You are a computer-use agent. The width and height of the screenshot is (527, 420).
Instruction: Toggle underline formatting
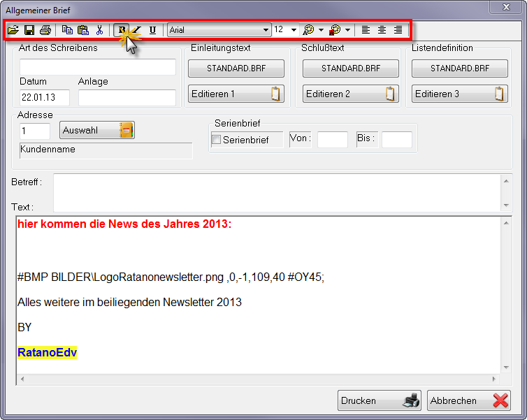click(x=152, y=30)
